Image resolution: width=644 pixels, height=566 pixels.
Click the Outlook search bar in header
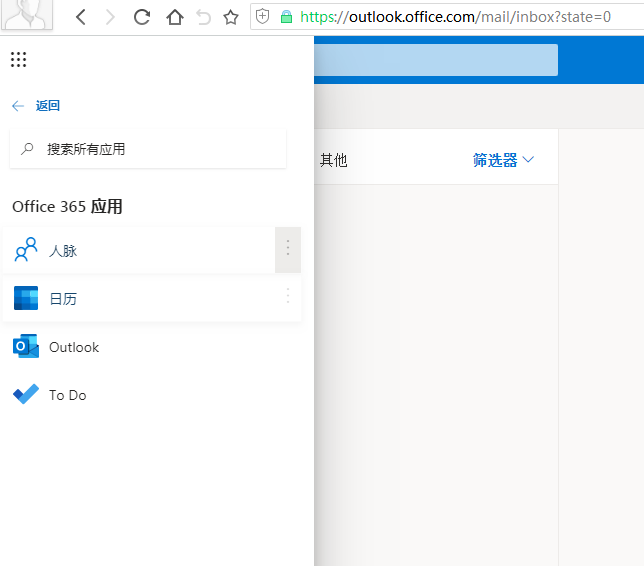pos(436,60)
